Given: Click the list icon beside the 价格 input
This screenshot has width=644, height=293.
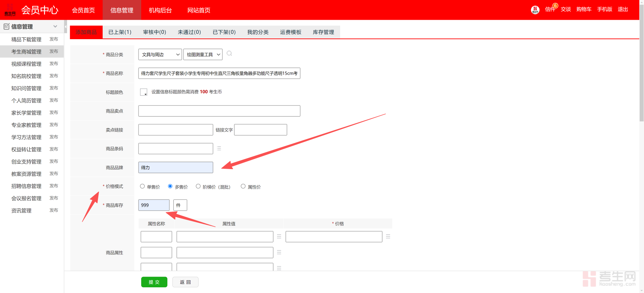Looking at the screenshot, I should coord(388,236).
